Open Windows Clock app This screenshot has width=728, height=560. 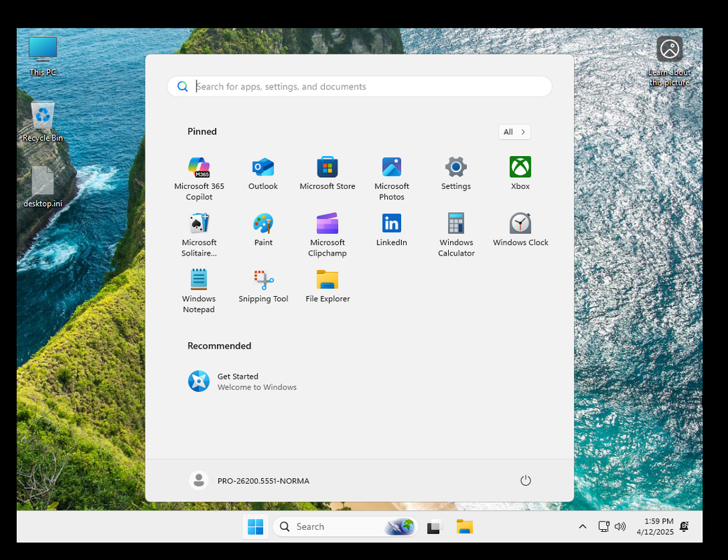(521, 230)
